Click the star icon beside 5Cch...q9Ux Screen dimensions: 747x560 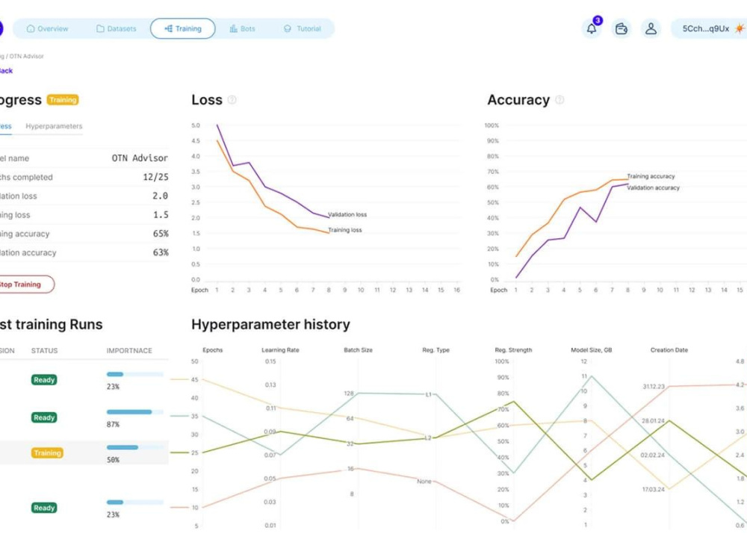740,28
